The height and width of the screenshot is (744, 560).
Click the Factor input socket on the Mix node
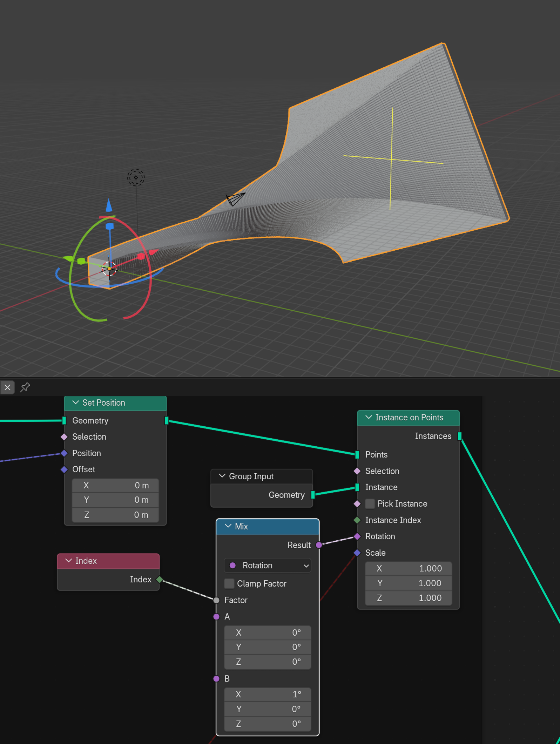(x=216, y=600)
